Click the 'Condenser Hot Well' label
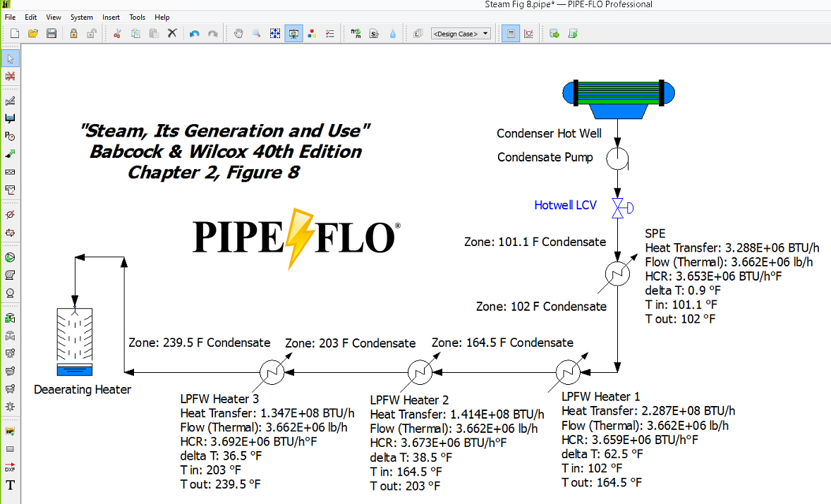This screenshot has height=504, width=831. tap(549, 133)
